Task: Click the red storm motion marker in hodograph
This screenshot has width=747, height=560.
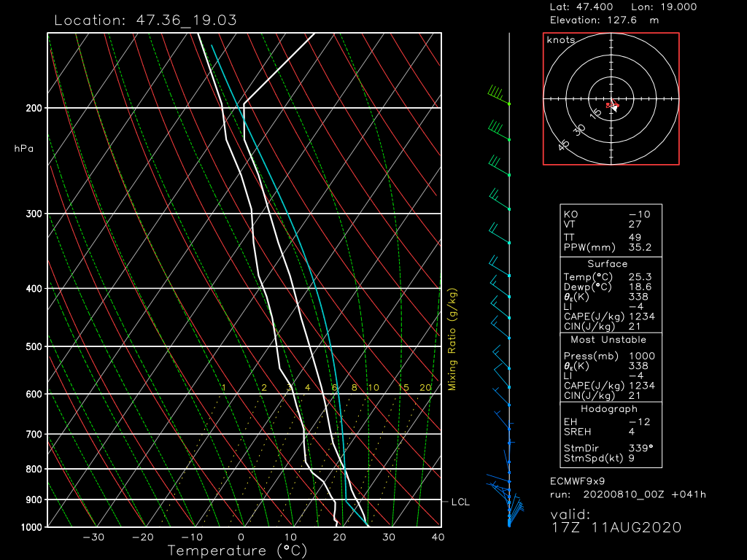Action: click(613, 106)
